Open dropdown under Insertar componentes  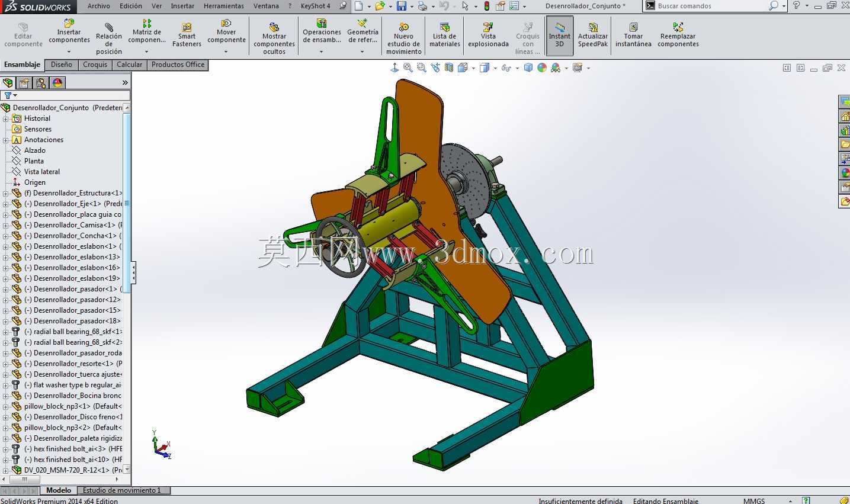69,52
